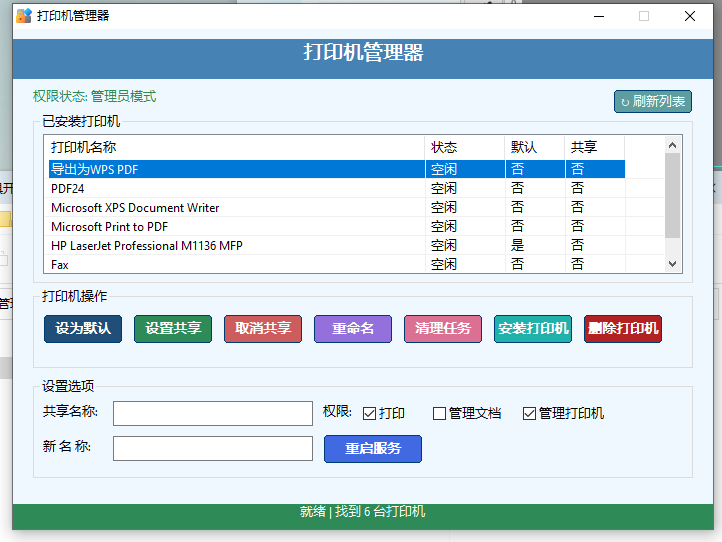The height and width of the screenshot is (542, 722).
Task: Click the 共享名称 input field
Action: (x=213, y=413)
